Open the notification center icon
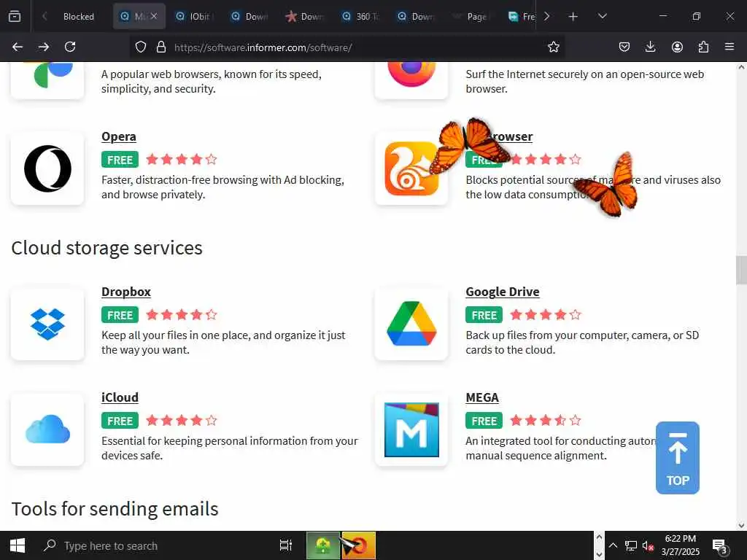 (x=719, y=545)
